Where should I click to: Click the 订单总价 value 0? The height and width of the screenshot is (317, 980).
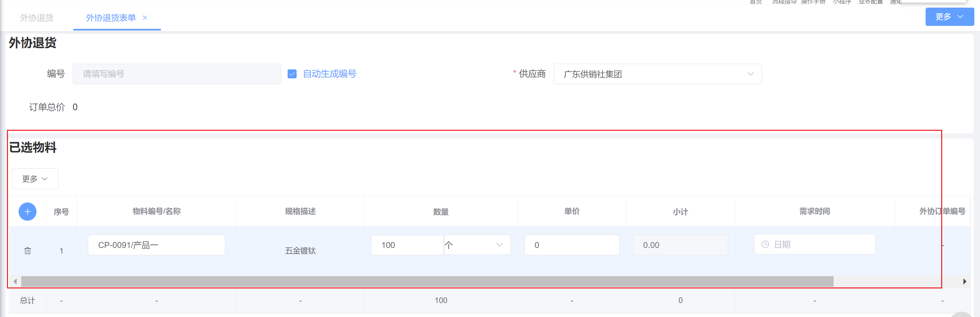pos(75,107)
